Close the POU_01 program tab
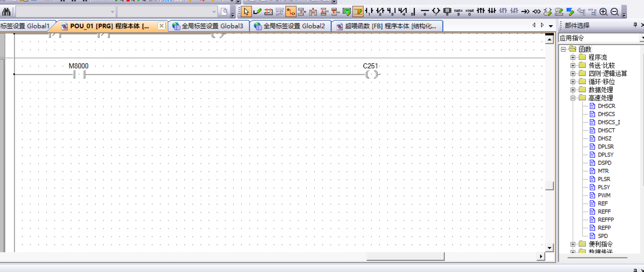This screenshot has height=272, width=644. (162, 26)
